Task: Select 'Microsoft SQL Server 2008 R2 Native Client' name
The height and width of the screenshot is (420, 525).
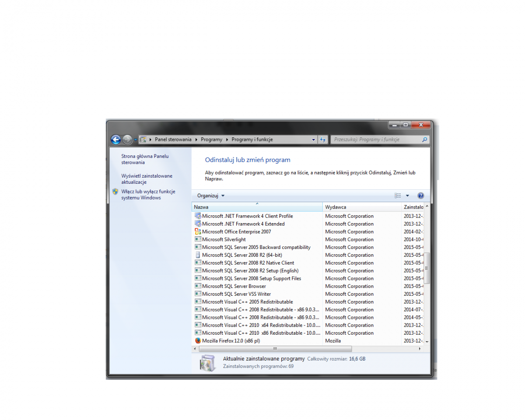Action: pyautogui.click(x=248, y=263)
